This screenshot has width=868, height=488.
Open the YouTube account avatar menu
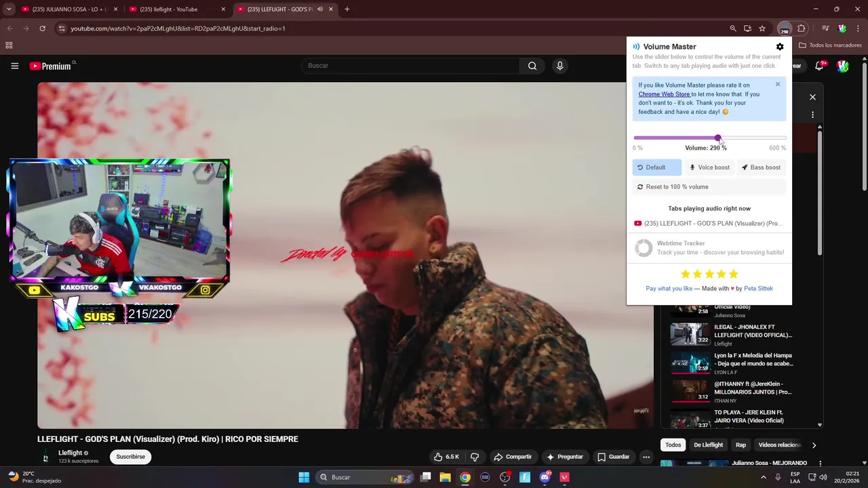tap(843, 66)
